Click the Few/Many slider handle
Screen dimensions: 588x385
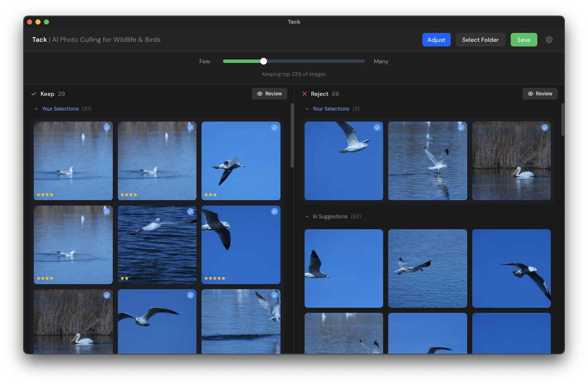264,61
